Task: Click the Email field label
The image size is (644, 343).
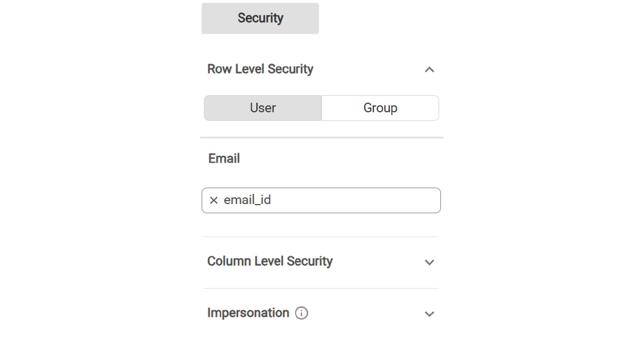Action: click(224, 158)
